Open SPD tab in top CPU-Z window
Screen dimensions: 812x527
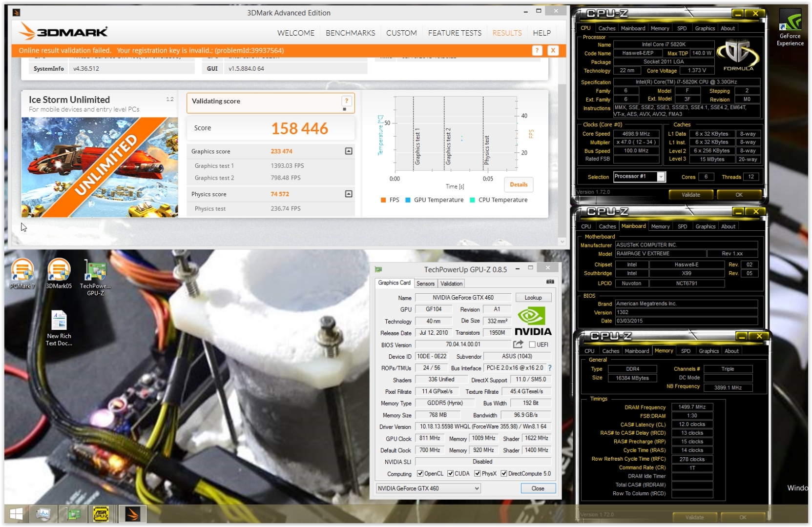(682, 28)
